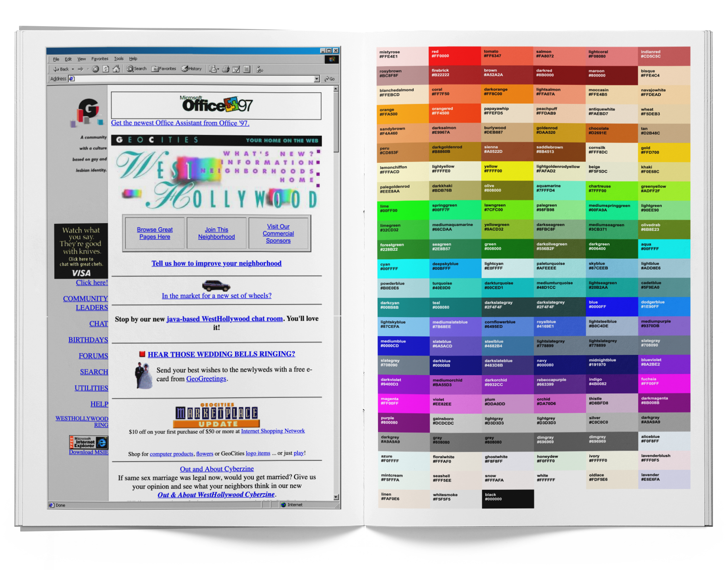Click the car image above the wheels link
The width and height of the screenshot is (728, 570).
(x=216, y=285)
